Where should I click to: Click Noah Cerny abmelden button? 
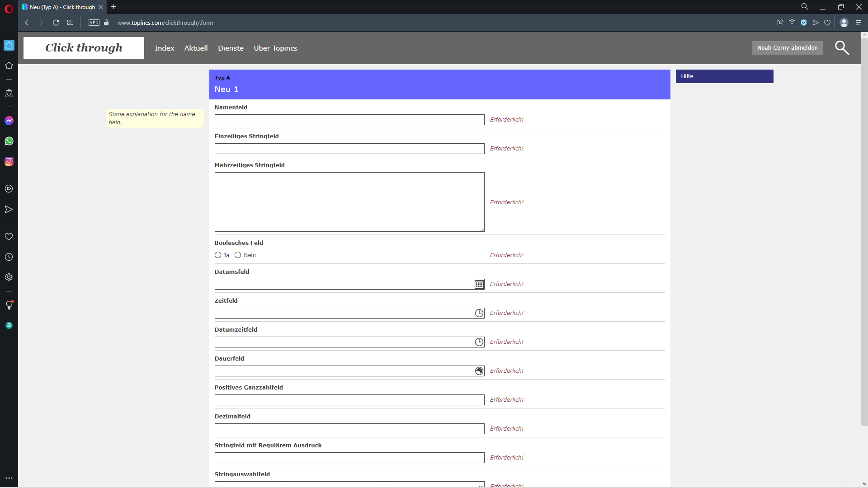pyautogui.click(x=787, y=48)
